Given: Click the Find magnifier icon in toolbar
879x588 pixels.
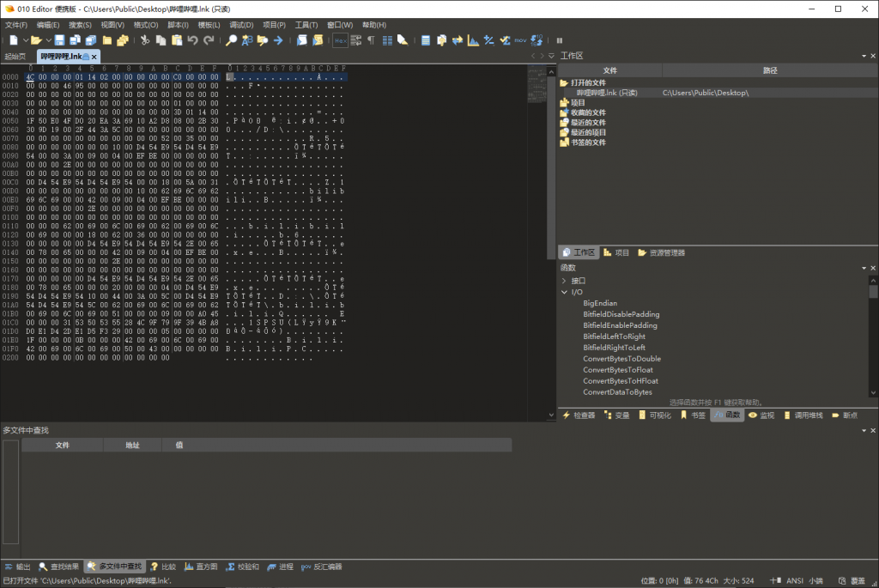Looking at the screenshot, I should click(x=231, y=40).
